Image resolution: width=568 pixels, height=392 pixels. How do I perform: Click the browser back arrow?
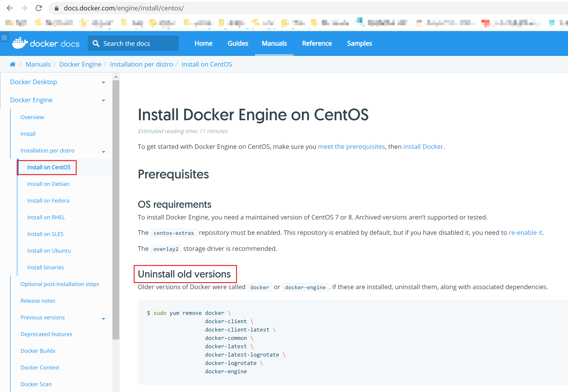(x=9, y=8)
